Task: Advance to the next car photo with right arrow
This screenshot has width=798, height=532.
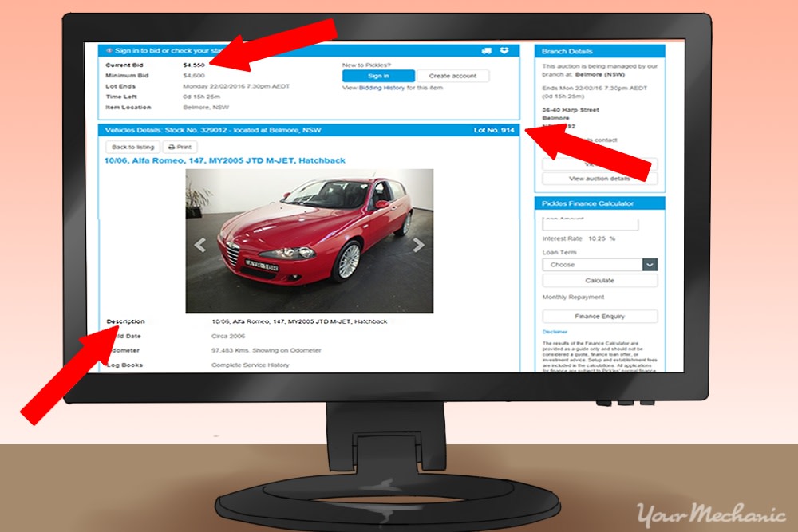Action: 418,245
